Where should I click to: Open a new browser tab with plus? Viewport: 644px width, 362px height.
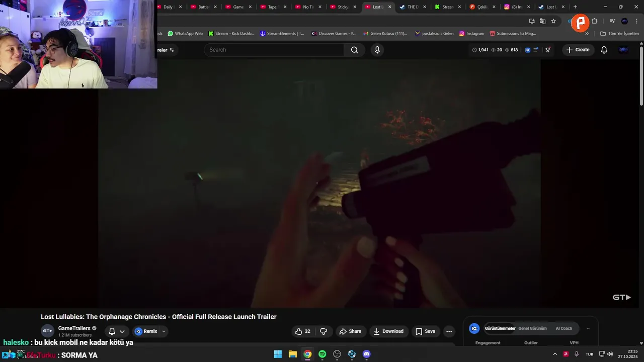(x=575, y=7)
